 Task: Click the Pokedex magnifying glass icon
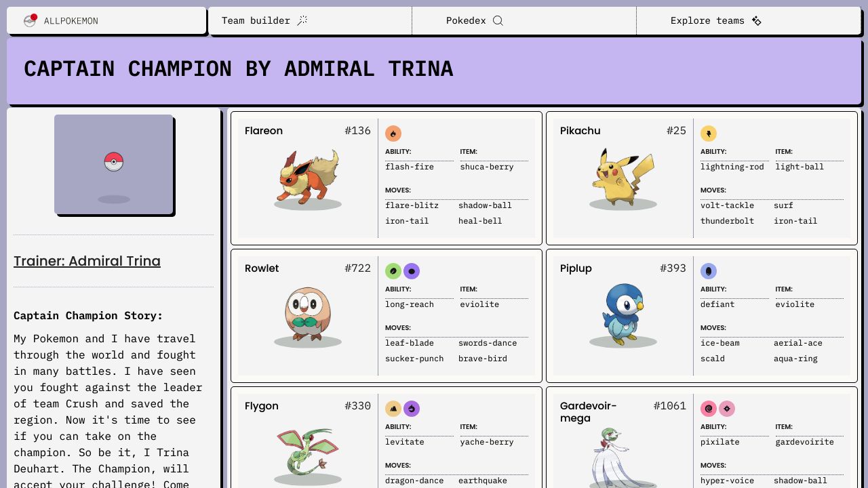pyautogui.click(x=498, y=20)
